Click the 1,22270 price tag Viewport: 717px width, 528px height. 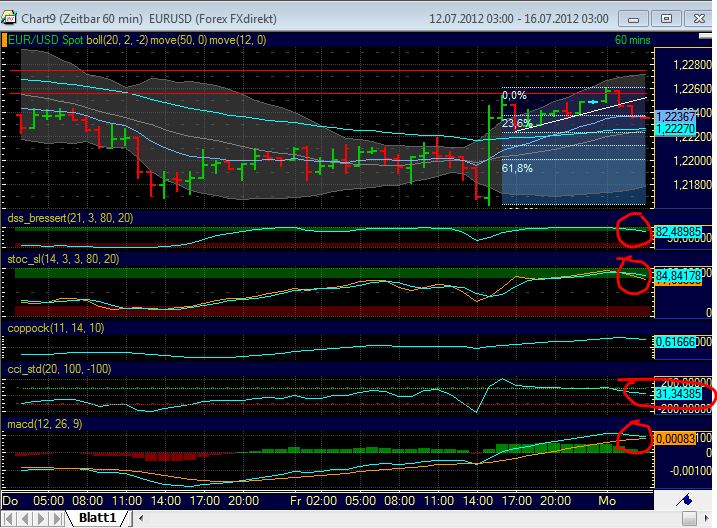pyautogui.click(x=676, y=129)
